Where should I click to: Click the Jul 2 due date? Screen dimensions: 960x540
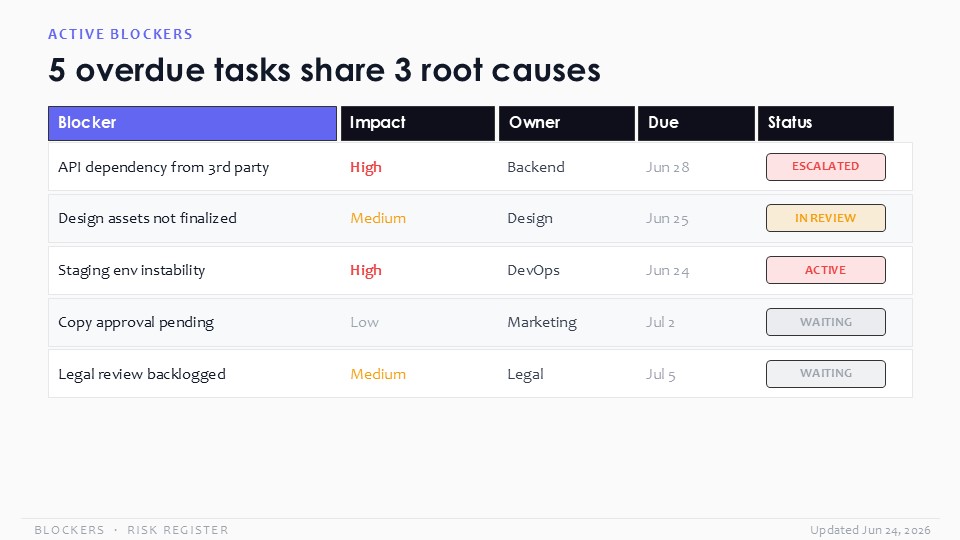[660, 323]
